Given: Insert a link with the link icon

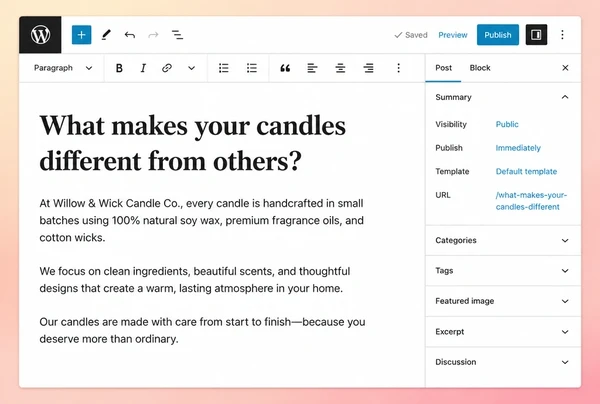Looking at the screenshot, I should 166,68.
